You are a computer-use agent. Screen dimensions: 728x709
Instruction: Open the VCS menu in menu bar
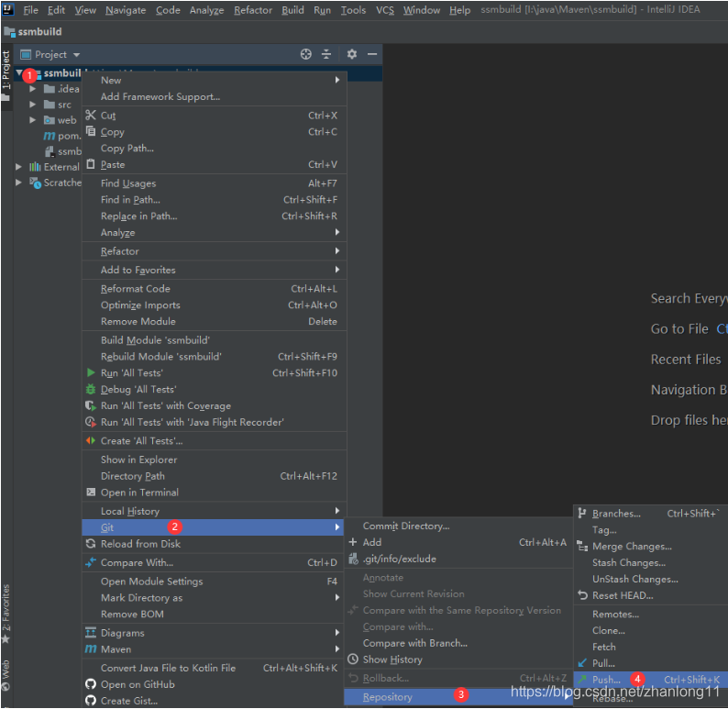(384, 10)
